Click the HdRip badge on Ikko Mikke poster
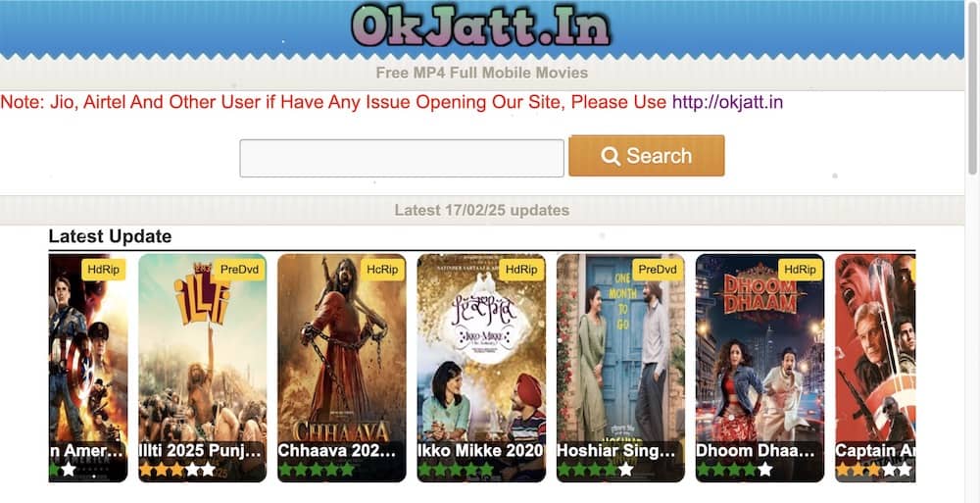 (x=521, y=270)
